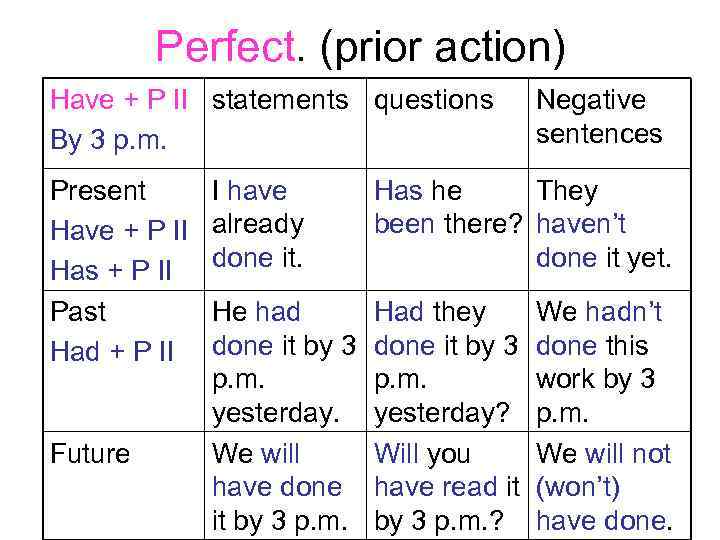Click the 'Past' row label
This screenshot has width=720, height=540.
(x=78, y=312)
